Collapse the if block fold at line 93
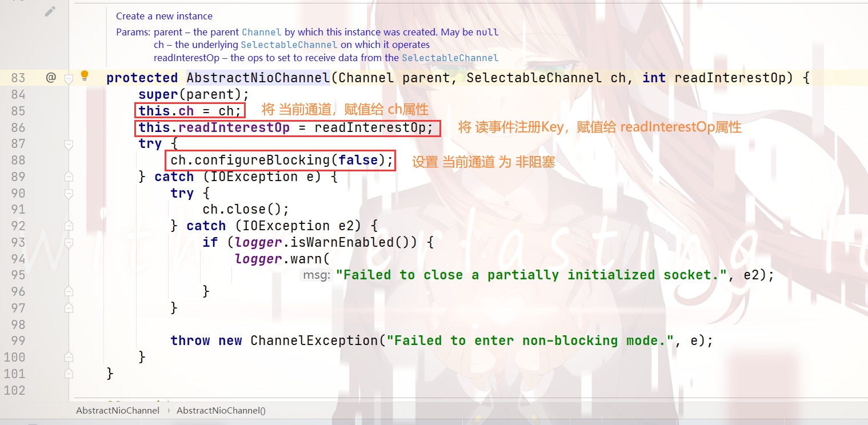The image size is (868, 425). click(x=69, y=243)
